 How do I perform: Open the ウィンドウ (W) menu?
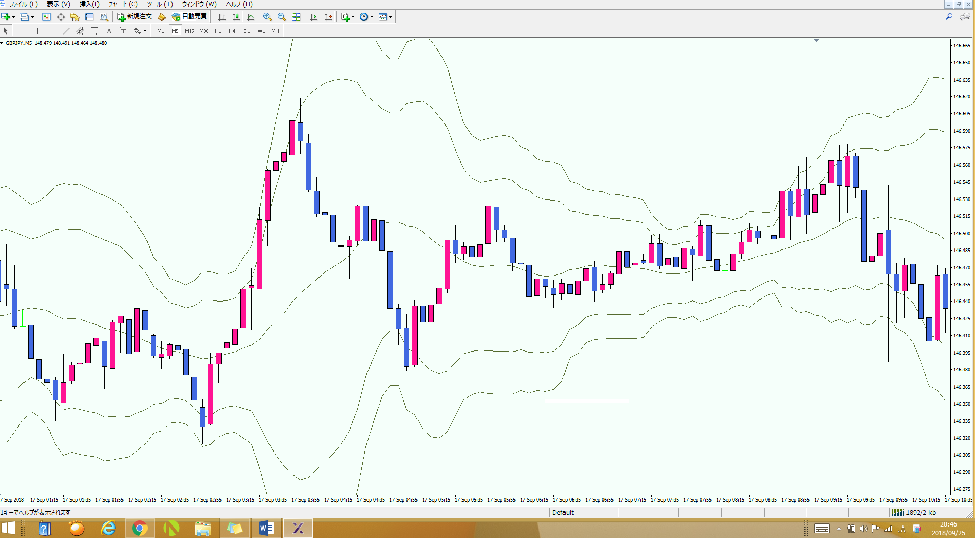(200, 4)
